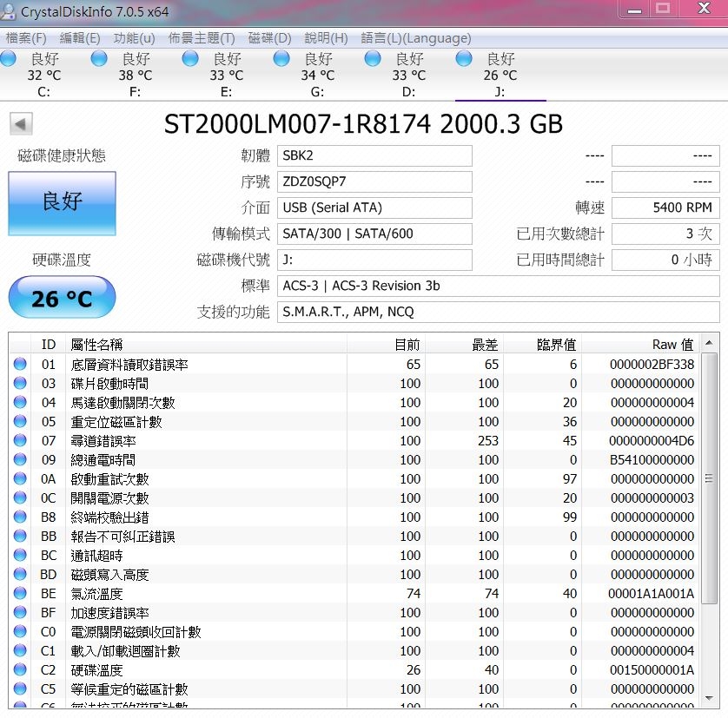Select the 載入/卸載迴圈計數 attribute name
The image size is (728, 718).
coord(125,651)
